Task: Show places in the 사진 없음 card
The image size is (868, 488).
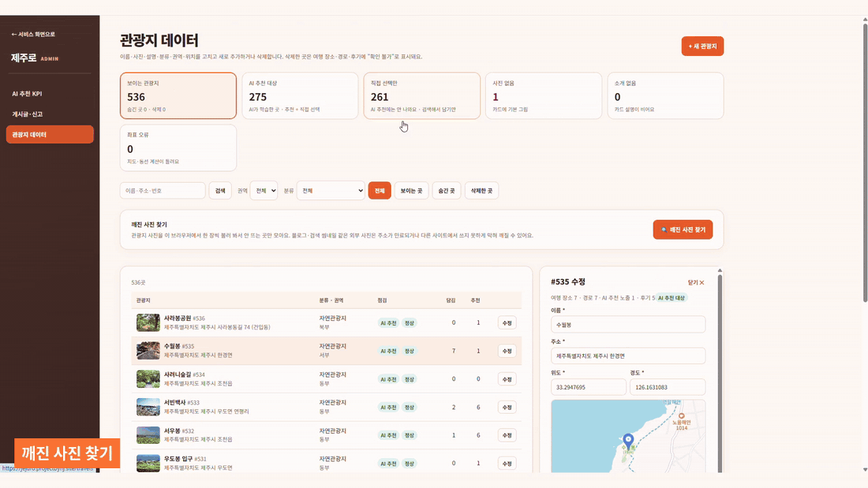Action: coord(544,95)
